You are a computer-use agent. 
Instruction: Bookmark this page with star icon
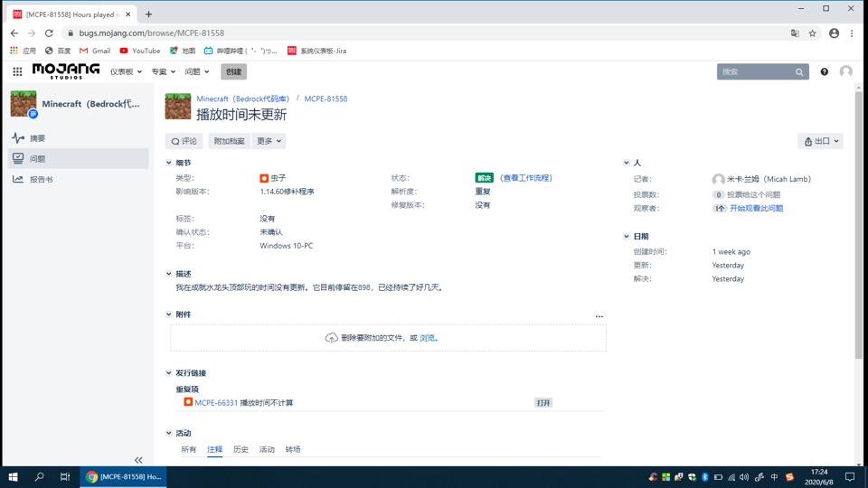tap(812, 33)
